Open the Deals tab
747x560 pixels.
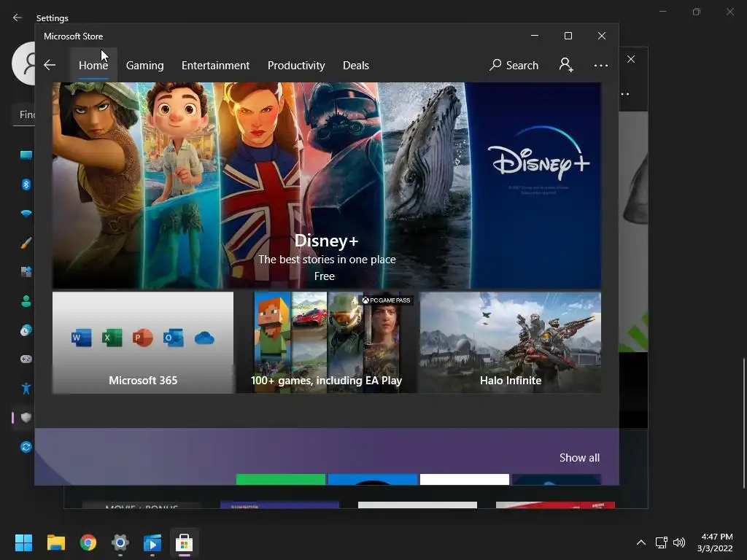point(356,65)
